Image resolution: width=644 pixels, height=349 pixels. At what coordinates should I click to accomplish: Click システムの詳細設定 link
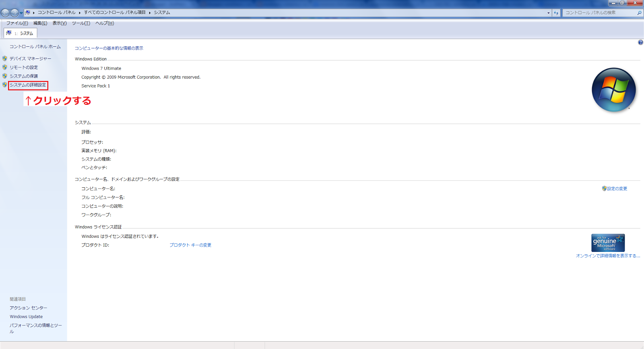click(x=28, y=85)
